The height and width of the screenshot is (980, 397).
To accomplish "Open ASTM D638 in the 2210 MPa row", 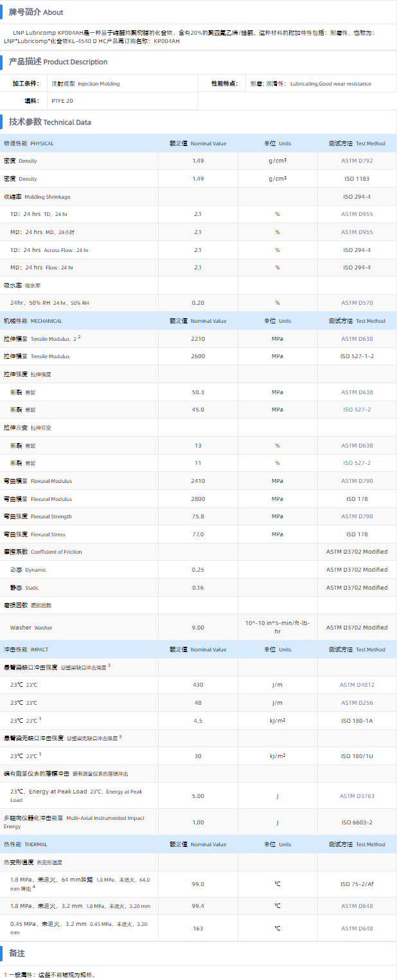I will coord(357,339).
